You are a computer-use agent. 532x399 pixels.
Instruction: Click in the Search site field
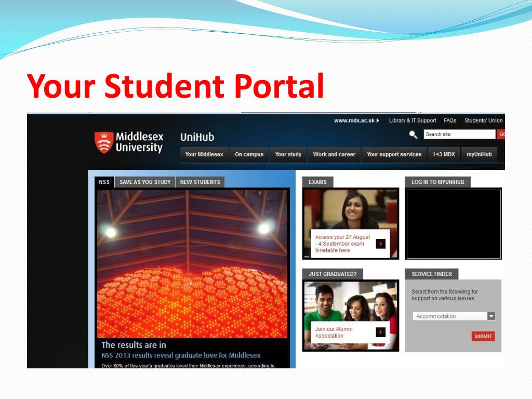(459, 135)
